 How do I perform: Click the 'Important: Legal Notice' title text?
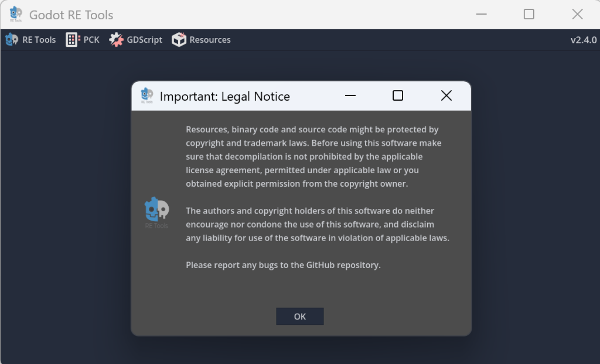pos(224,97)
